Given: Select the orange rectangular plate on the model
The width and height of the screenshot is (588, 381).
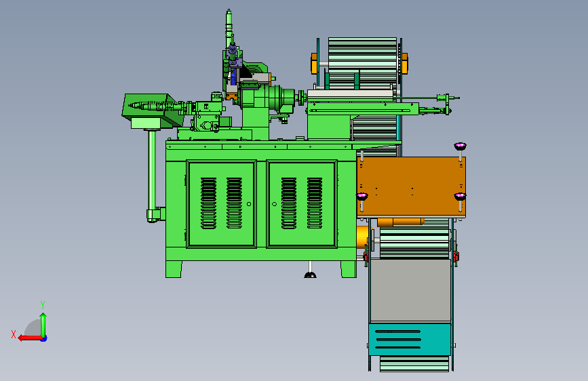Looking at the screenshot, I should (x=412, y=186).
